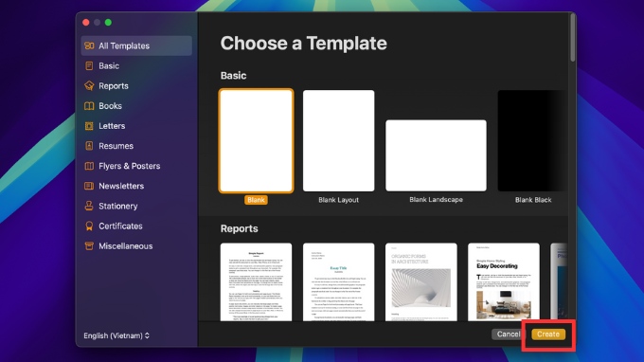This screenshot has height=362, width=644.
Task: Click the Certificates ribbon icon
Action: click(89, 226)
